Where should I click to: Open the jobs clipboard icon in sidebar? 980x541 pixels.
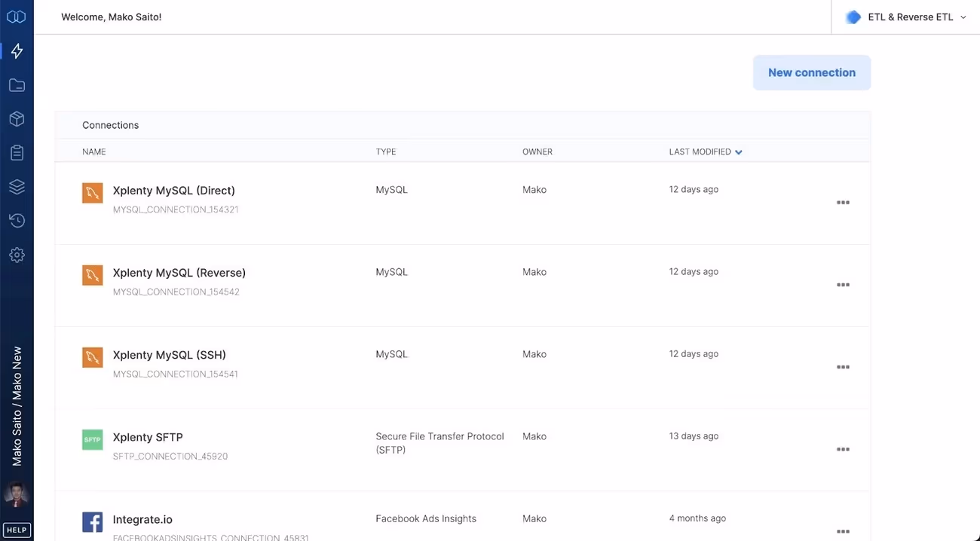(17, 153)
